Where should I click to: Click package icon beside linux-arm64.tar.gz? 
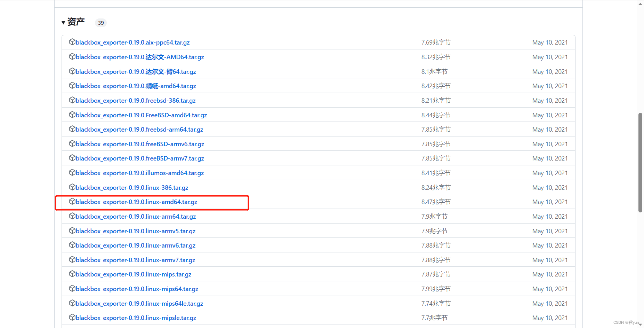click(72, 216)
